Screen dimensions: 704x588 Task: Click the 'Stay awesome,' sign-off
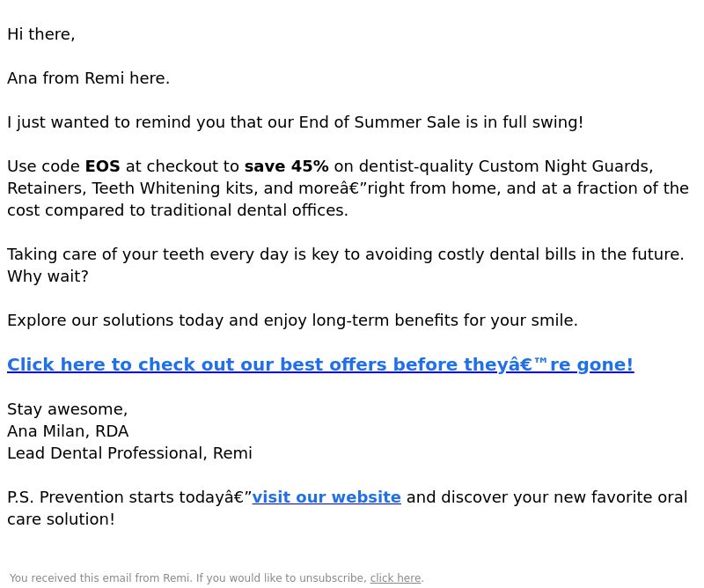point(68,409)
